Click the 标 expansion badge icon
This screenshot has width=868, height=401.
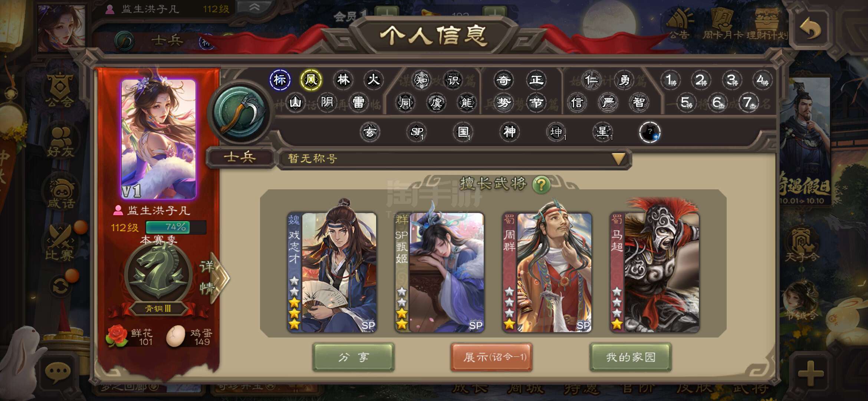(x=280, y=80)
